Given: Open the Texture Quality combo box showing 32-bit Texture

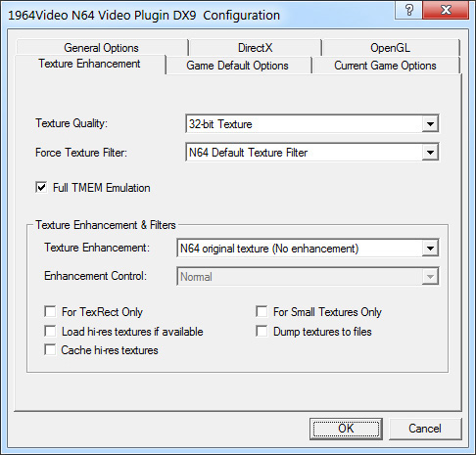Looking at the screenshot, I should tap(312, 123).
